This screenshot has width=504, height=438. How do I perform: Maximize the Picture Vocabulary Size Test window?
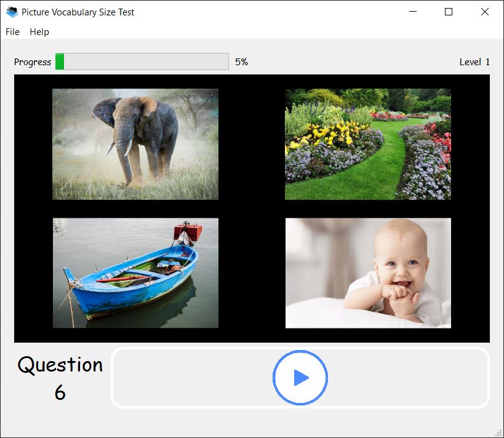click(449, 12)
